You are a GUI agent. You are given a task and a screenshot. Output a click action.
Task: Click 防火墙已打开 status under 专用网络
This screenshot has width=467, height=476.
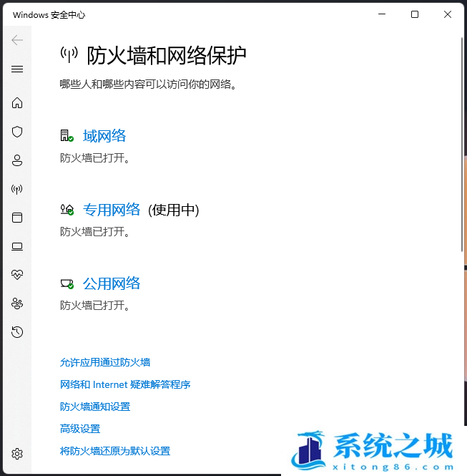(x=95, y=232)
